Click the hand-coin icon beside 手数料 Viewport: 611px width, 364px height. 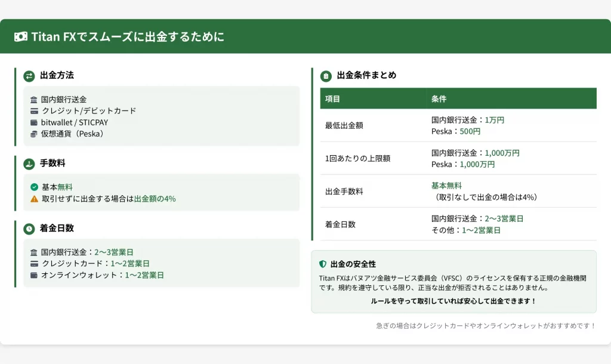tap(29, 164)
